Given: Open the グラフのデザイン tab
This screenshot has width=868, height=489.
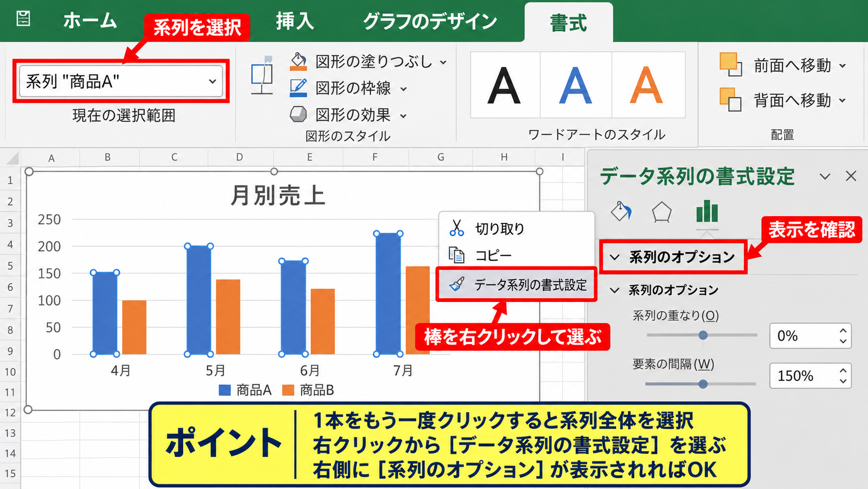Looking at the screenshot, I should point(430,21).
